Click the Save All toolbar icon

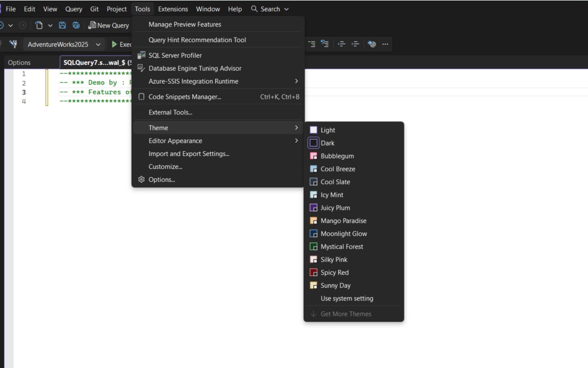(76, 25)
